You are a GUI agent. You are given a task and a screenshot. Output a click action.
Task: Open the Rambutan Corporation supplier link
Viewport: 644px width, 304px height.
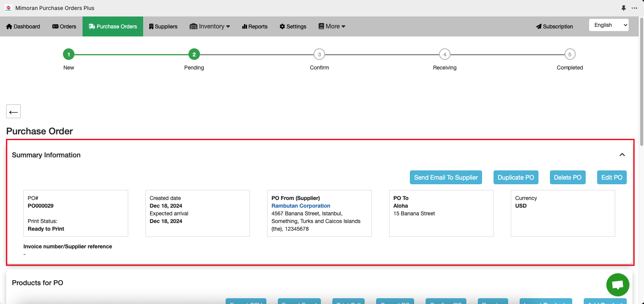click(301, 206)
